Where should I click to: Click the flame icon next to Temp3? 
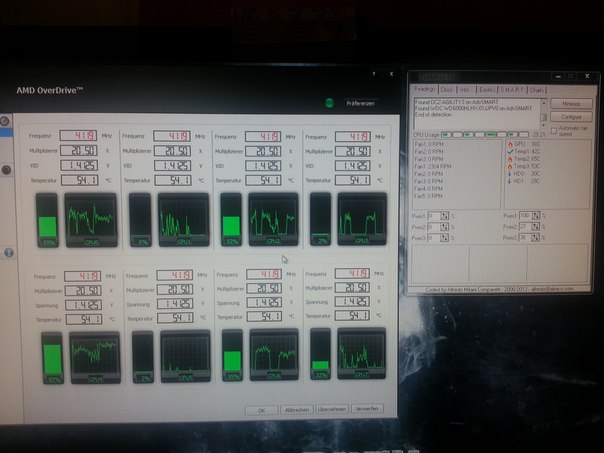tap(510, 166)
